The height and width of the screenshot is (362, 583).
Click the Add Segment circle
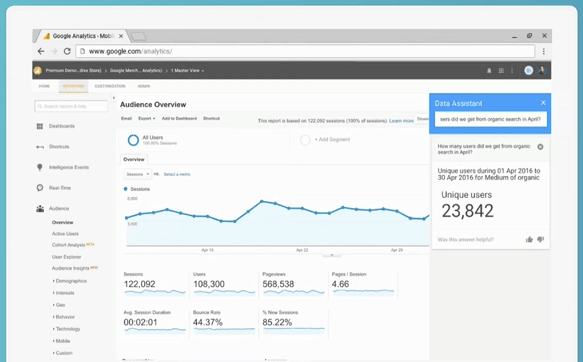[305, 140]
